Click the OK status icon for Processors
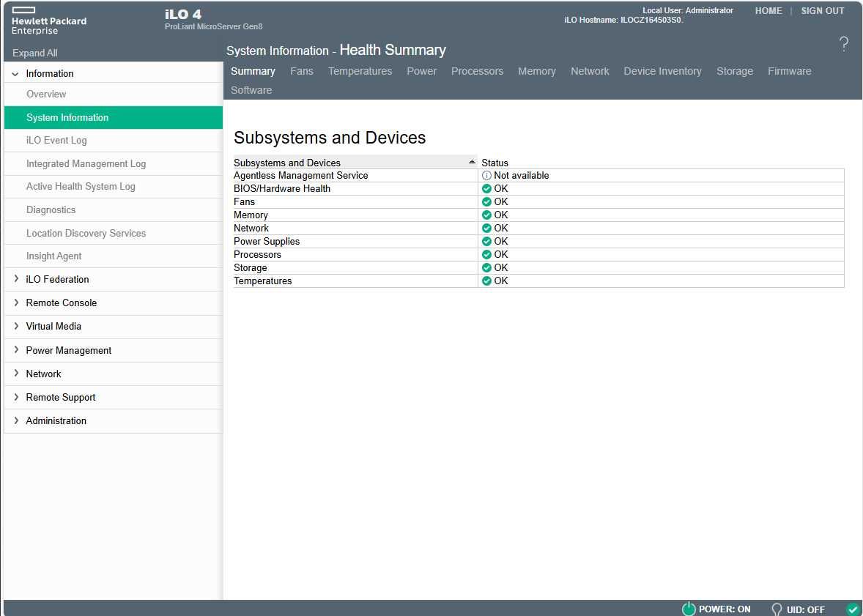Image resolution: width=863 pixels, height=616 pixels. coord(486,255)
